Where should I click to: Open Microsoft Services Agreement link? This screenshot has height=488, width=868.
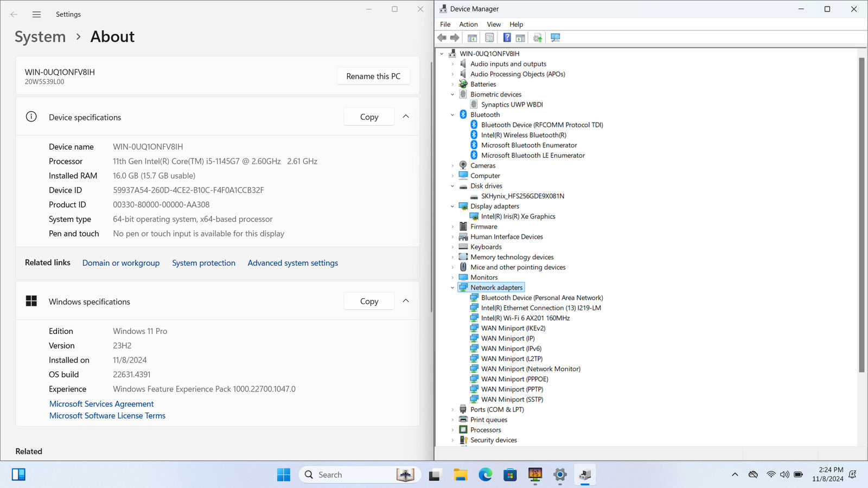click(101, 404)
